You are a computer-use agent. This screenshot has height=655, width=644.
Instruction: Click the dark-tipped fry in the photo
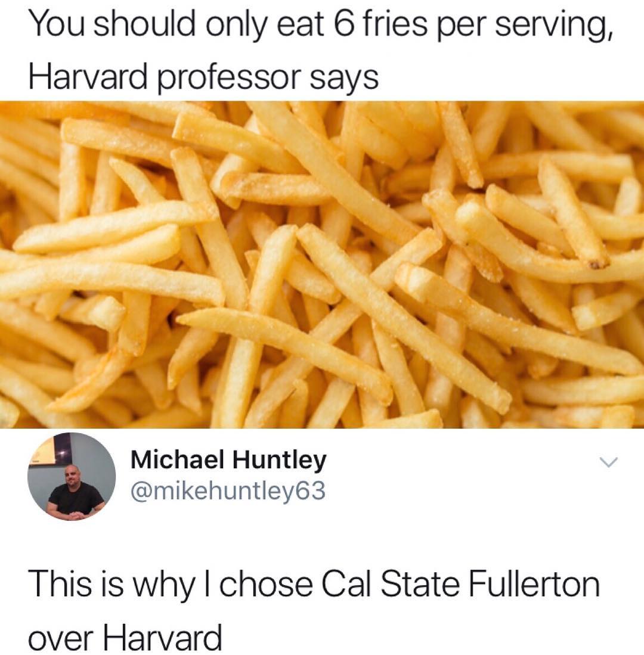(x=574, y=213)
